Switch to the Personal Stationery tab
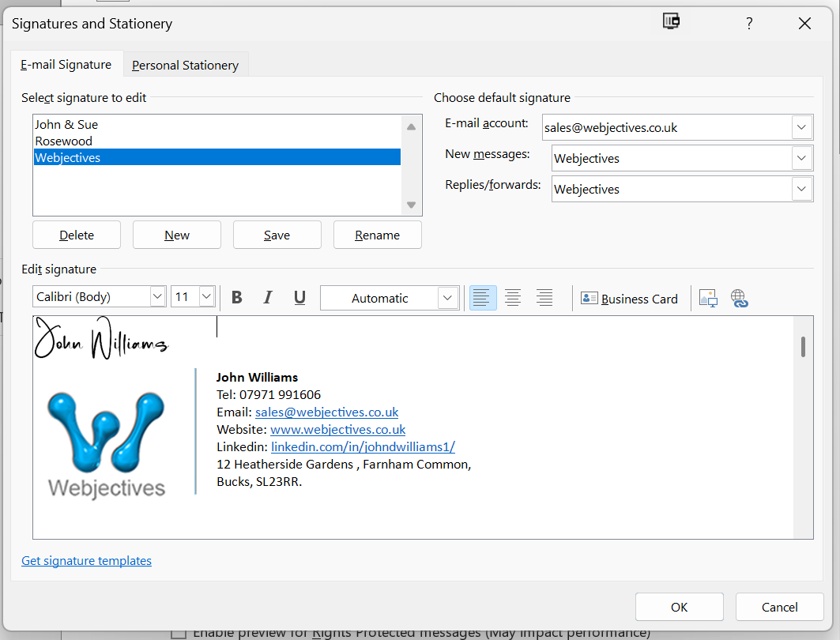The width and height of the screenshot is (840, 640). 186,66
